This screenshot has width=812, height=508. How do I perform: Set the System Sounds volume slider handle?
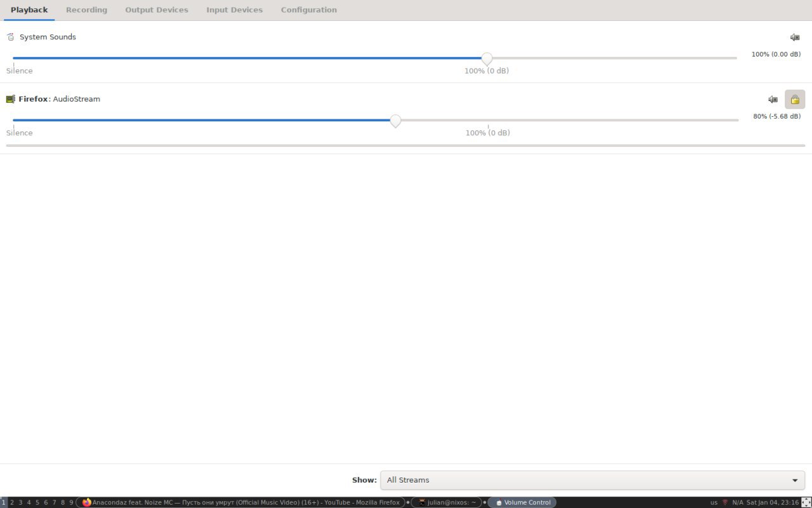(x=487, y=59)
